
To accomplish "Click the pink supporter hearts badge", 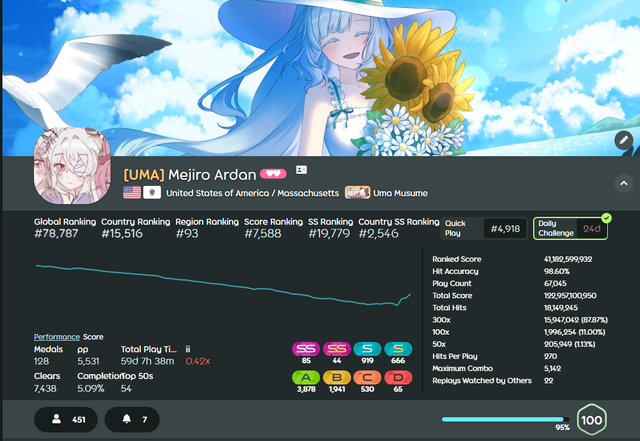I will click(273, 174).
